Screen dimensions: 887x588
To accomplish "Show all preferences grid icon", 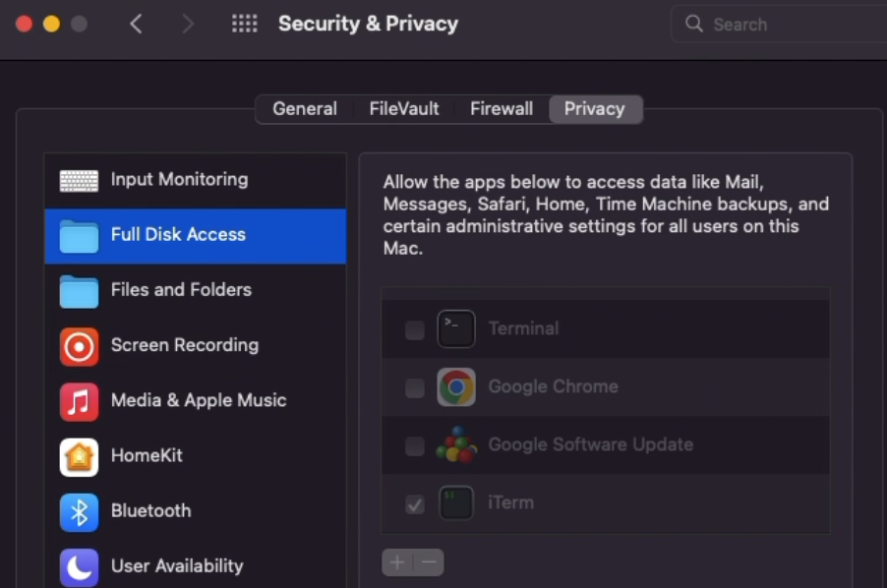I will click(x=245, y=24).
